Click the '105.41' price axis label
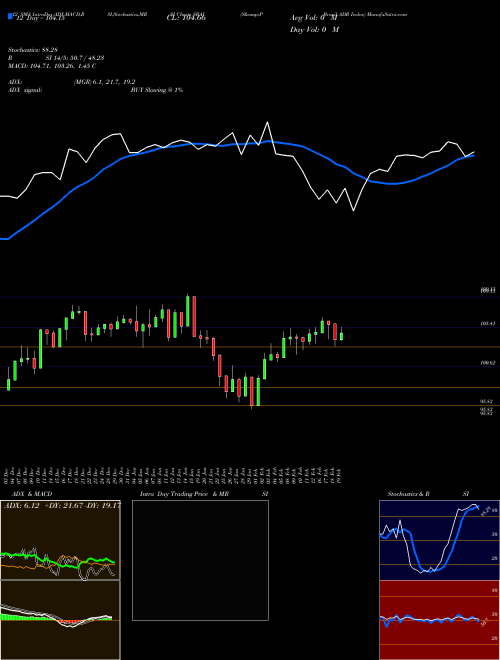500x660 pixels. point(488,324)
